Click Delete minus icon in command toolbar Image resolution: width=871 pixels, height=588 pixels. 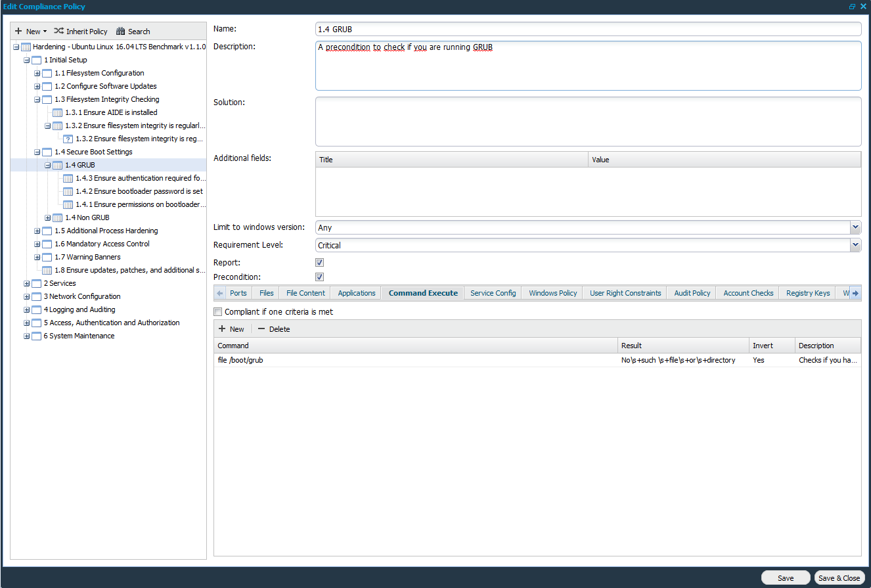tap(261, 329)
